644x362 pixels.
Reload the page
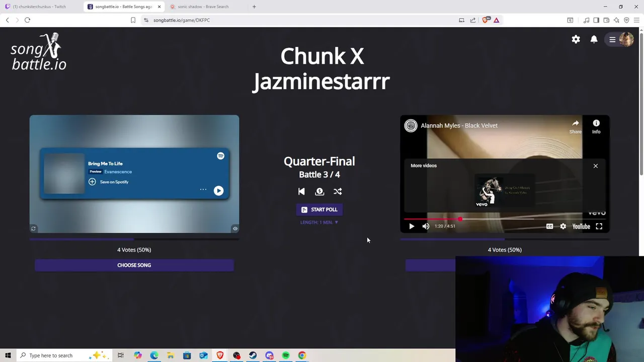pyautogui.click(x=27, y=20)
